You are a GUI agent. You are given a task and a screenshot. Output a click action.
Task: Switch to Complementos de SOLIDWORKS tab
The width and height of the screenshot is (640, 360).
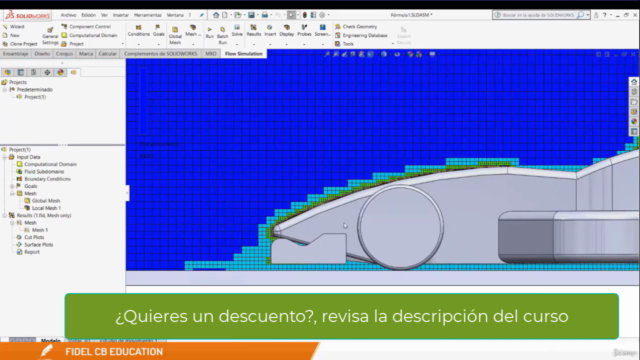click(x=161, y=54)
